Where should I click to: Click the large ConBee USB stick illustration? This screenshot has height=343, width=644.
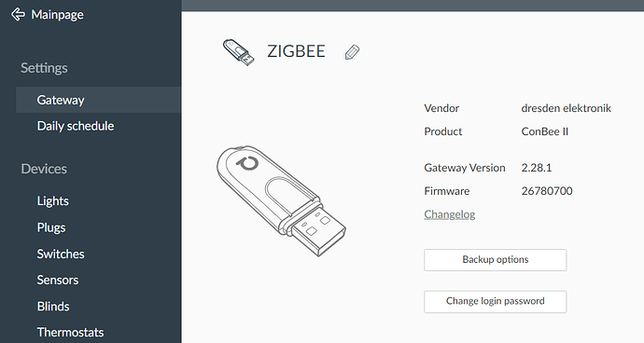click(281, 200)
